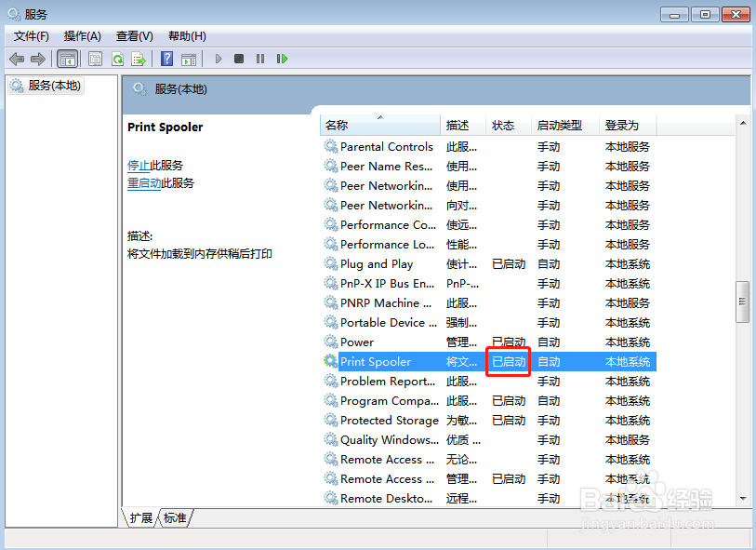Screen dimensions: 756x550
Task: Restart the service with the restart toolbar icon
Action: tap(281, 59)
